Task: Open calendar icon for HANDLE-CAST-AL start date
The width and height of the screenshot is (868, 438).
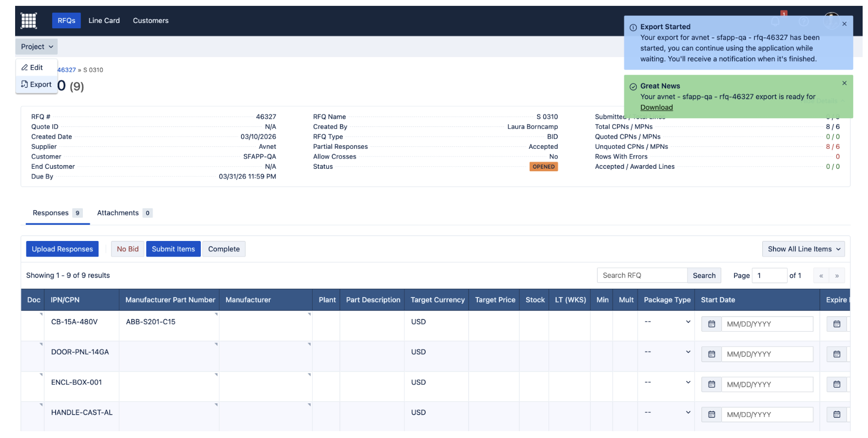Action: point(711,415)
